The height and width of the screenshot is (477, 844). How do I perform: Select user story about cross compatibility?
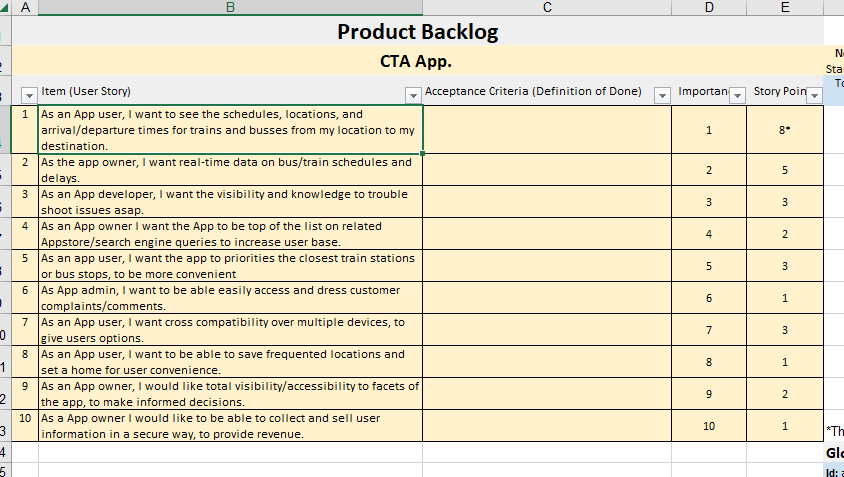(x=230, y=329)
